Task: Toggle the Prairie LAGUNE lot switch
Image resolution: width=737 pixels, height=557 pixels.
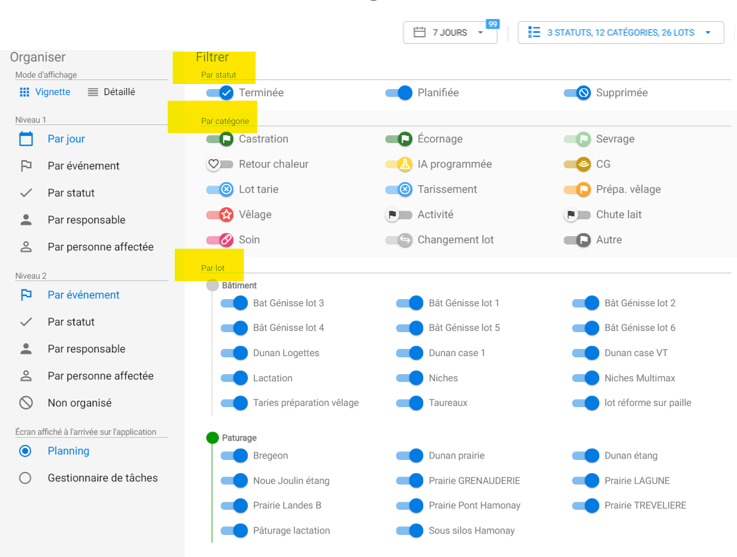Action: coord(586,480)
